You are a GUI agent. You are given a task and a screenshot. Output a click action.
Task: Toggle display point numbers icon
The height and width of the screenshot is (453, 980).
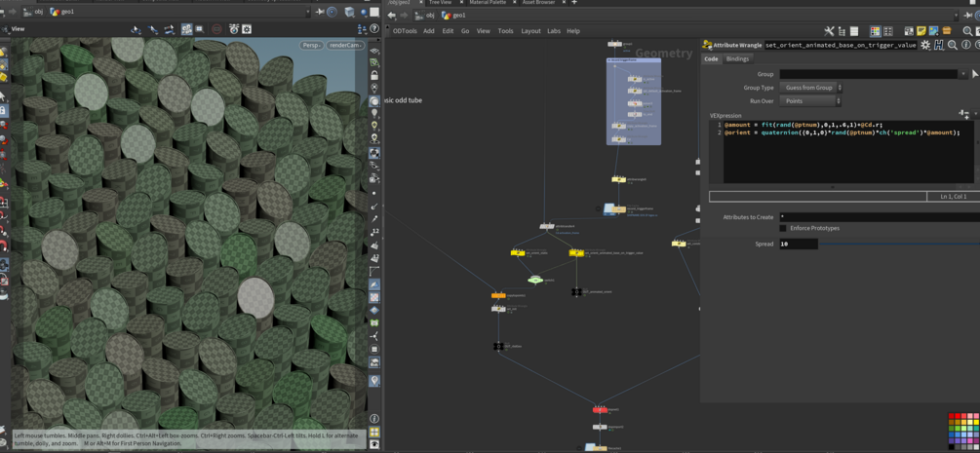pos(374,231)
